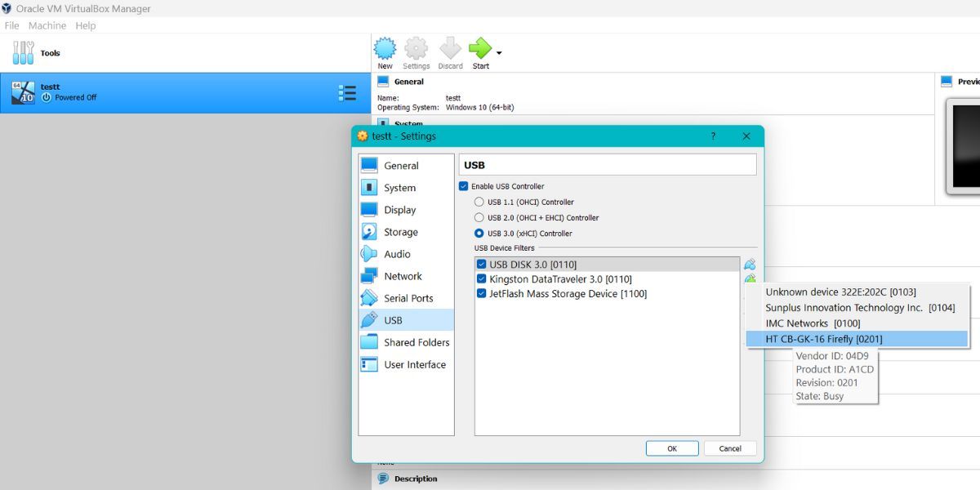This screenshot has width=980, height=490.
Task: Click Cancel in Settings dialog
Action: tap(730, 448)
